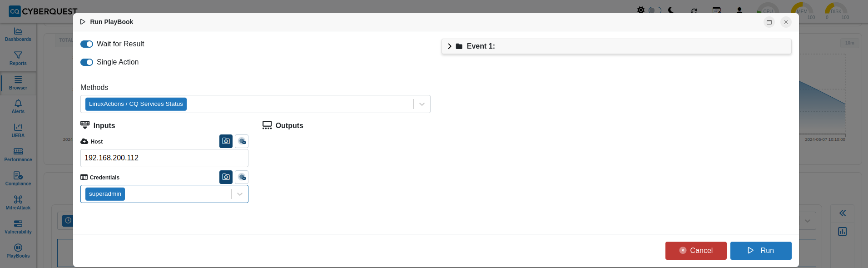Viewport: 868px width, 268px height.
Task: Click the Host snapshot icon button
Action: pyautogui.click(x=226, y=141)
